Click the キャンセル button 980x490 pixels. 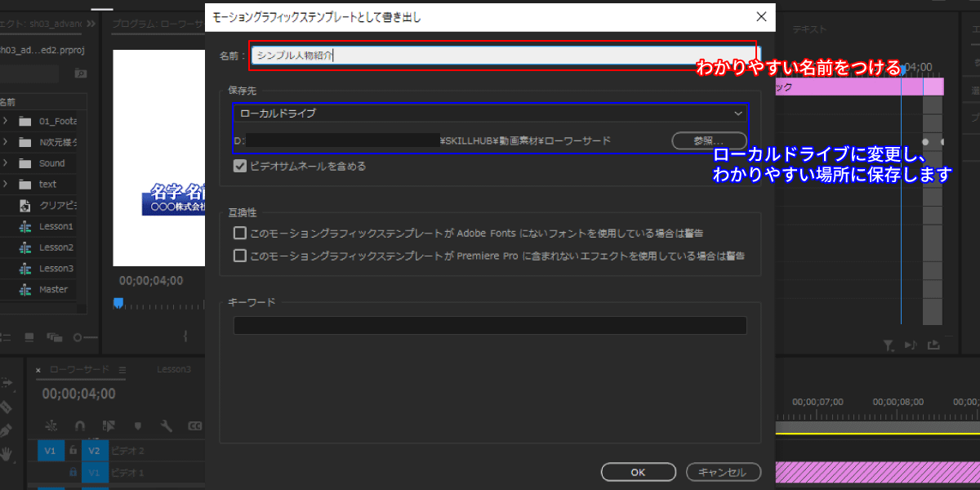724,472
